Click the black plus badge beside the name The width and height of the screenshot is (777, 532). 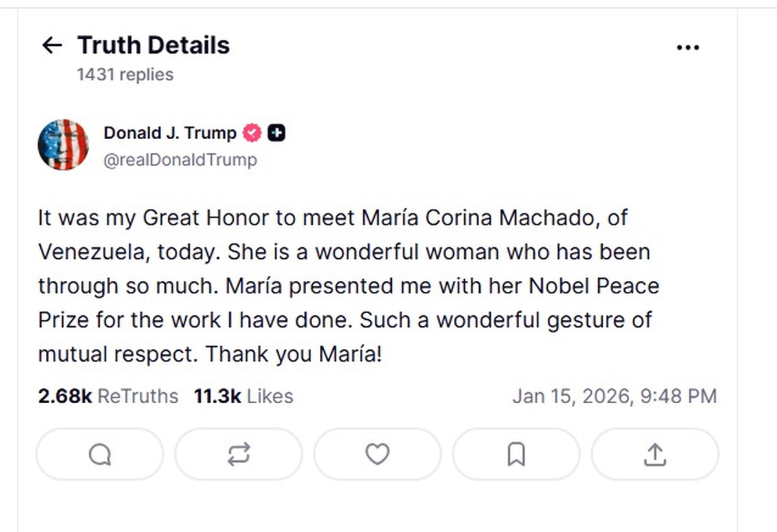pyautogui.click(x=276, y=133)
